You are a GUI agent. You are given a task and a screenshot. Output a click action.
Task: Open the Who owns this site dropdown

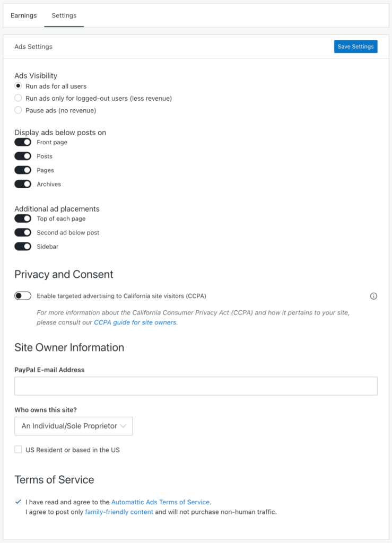[73, 426]
